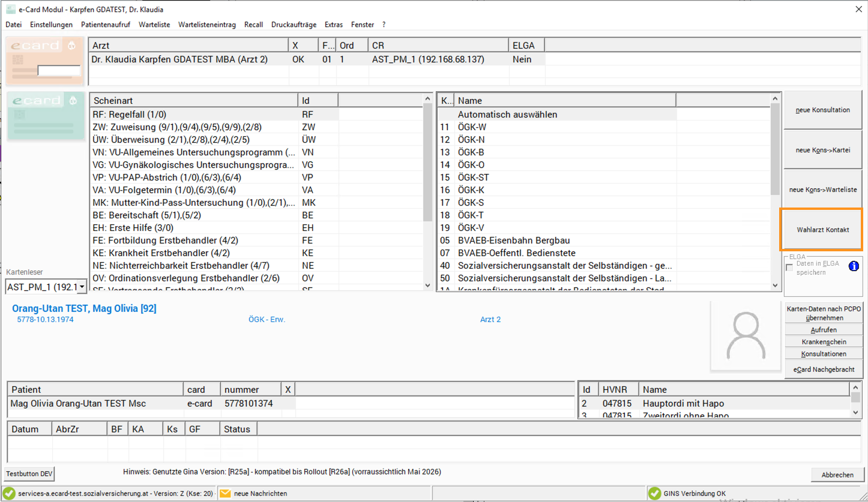Click green checkmark beside GINS Verbindung OK

pyautogui.click(x=654, y=494)
